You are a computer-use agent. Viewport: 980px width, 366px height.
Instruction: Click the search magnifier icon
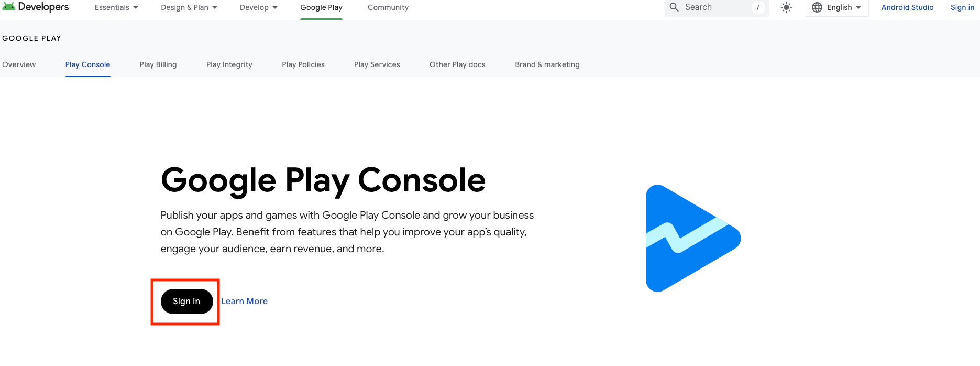tap(674, 7)
